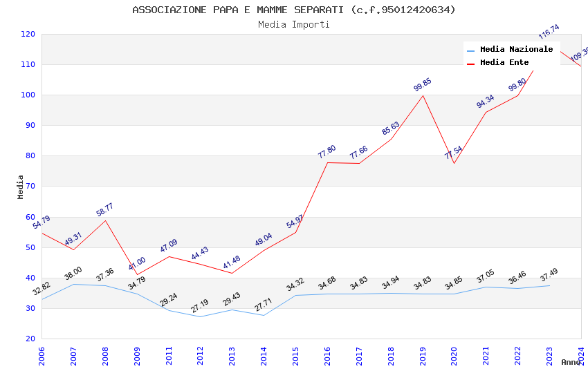Screen dimensions: 588x380
Task: Click the 49.31 data label
Action: point(73,239)
